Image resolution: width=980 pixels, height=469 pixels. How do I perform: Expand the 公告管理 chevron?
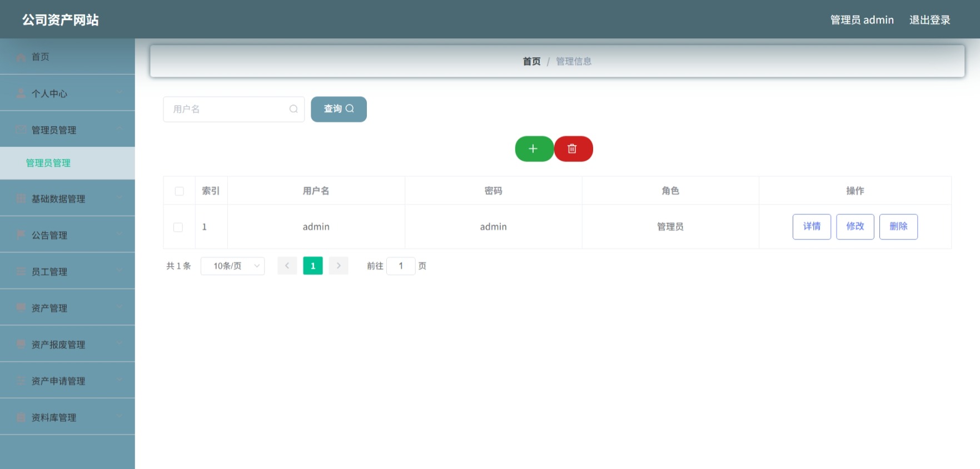click(120, 234)
